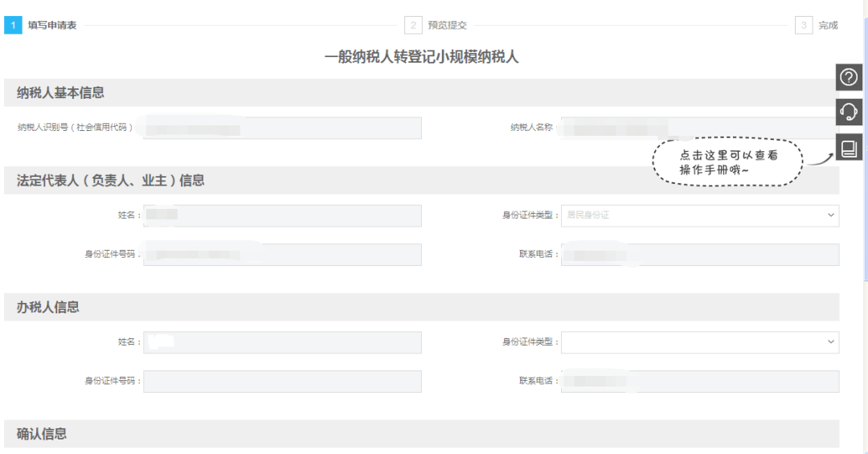Click tax handler 联系电话 field
The image size is (868, 454).
(x=700, y=382)
